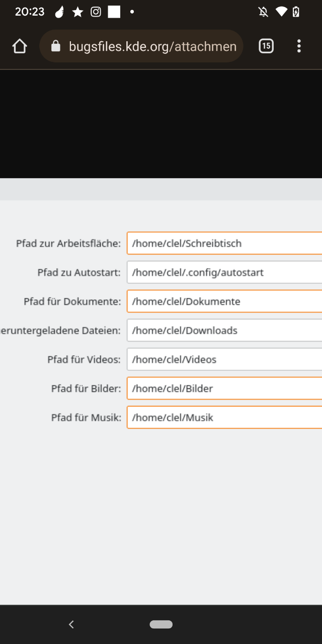Select the Pfad für Videos field
The height and width of the screenshot is (644, 322).
pos(224,360)
